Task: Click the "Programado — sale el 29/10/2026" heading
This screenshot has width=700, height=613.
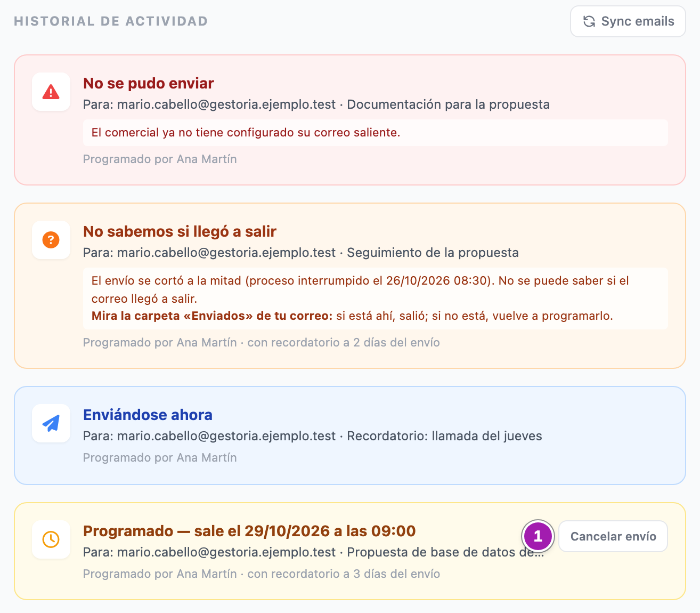Action: (x=249, y=531)
